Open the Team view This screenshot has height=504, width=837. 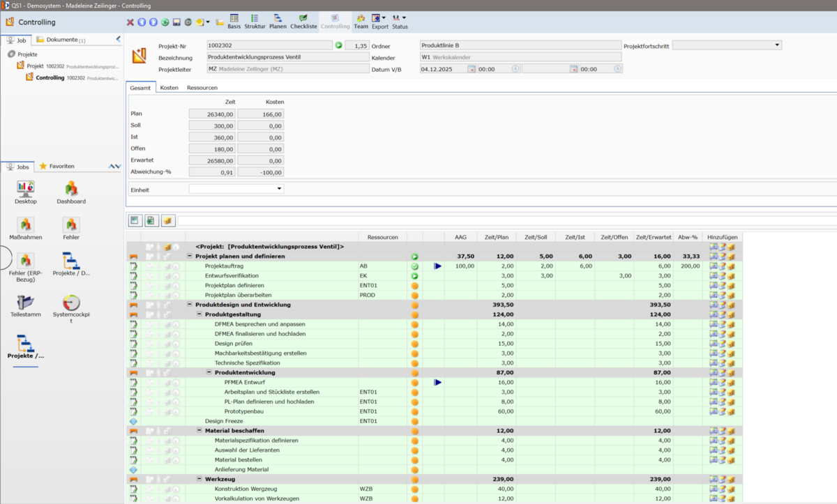click(x=361, y=21)
